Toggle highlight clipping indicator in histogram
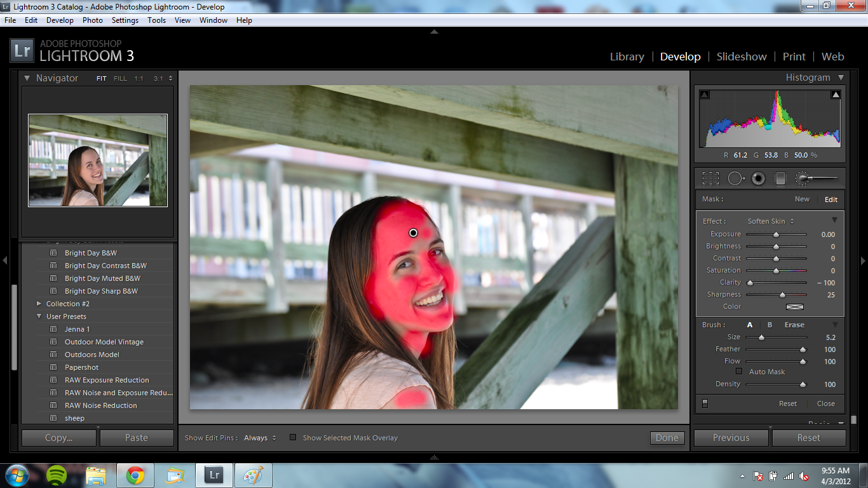 (836, 95)
